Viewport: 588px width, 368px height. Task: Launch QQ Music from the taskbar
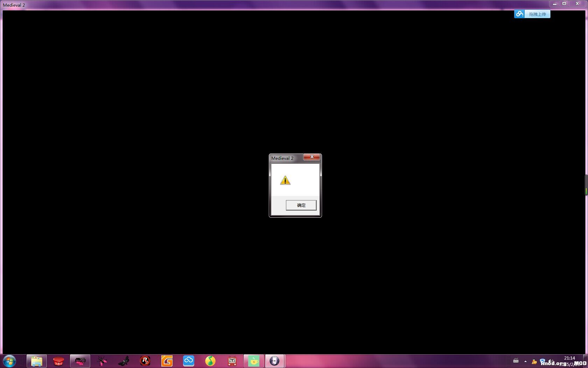point(210,361)
